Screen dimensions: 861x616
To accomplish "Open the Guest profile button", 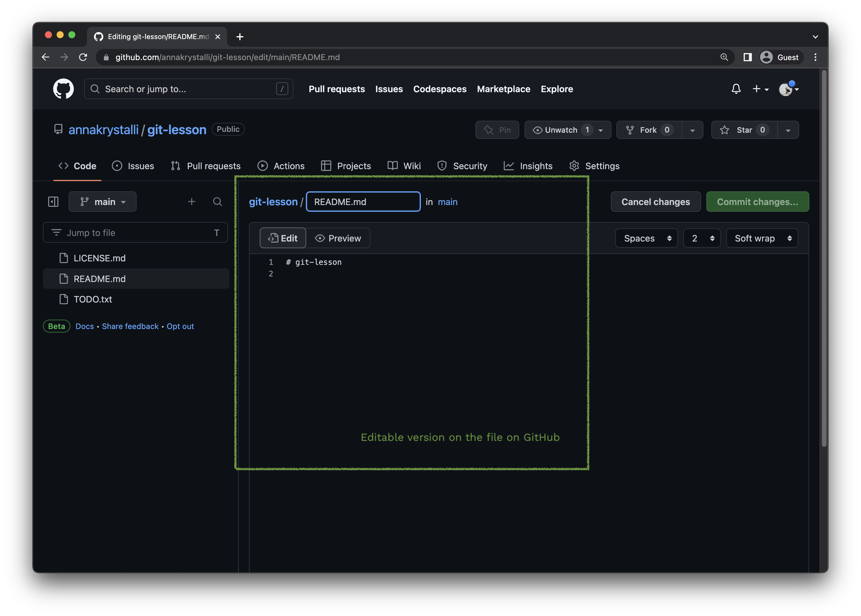I will (781, 57).
